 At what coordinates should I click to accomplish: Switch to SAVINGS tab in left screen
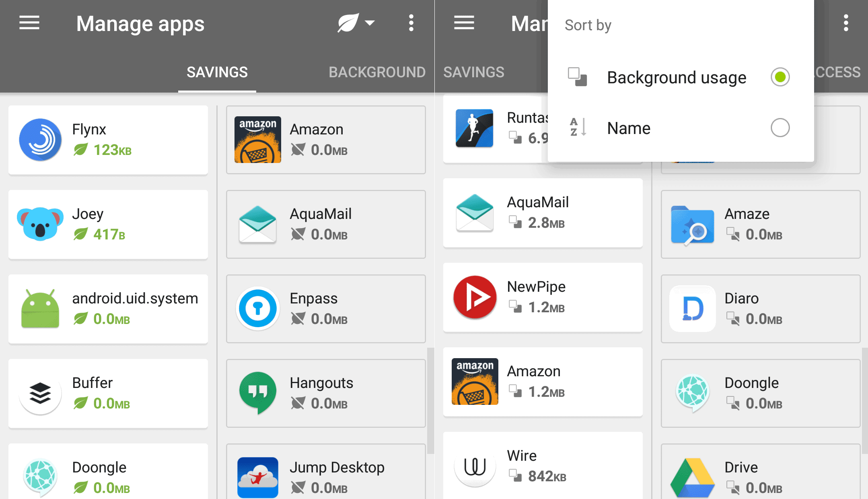(217, 72)
